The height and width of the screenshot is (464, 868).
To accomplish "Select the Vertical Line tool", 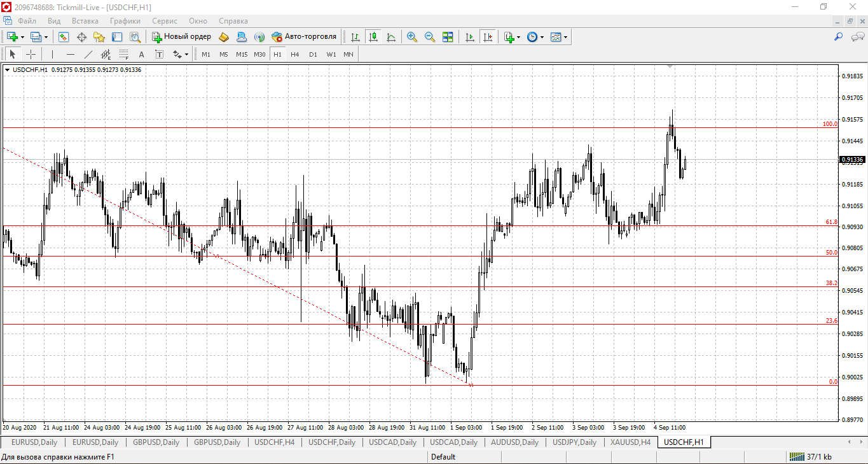I will pos(52,54).
